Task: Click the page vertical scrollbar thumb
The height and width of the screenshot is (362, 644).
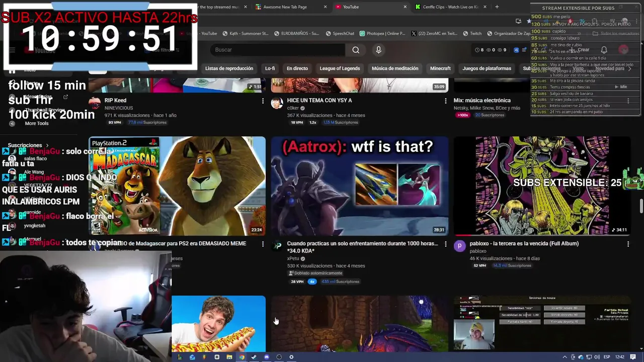Action: (641, 206)
